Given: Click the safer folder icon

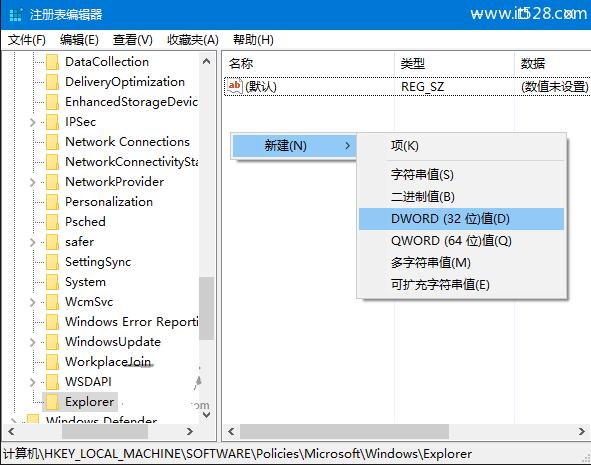Looking at the screenshot, I should coord(52,242).
